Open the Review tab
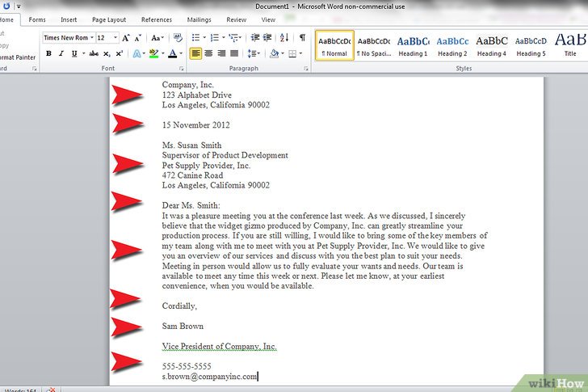 click(x=236, y=20)
